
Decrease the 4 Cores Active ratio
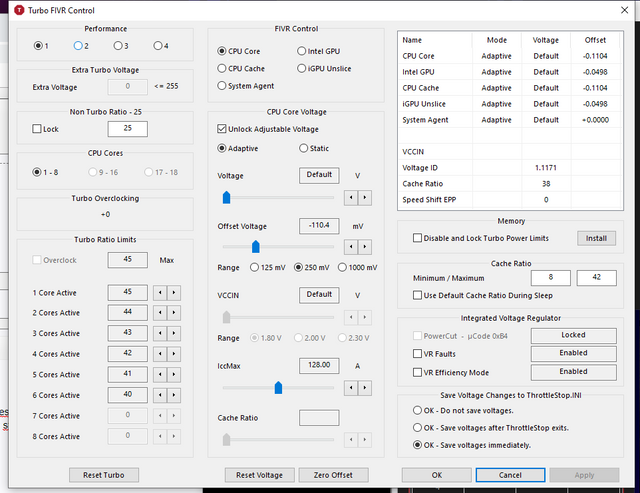[159, 354]
